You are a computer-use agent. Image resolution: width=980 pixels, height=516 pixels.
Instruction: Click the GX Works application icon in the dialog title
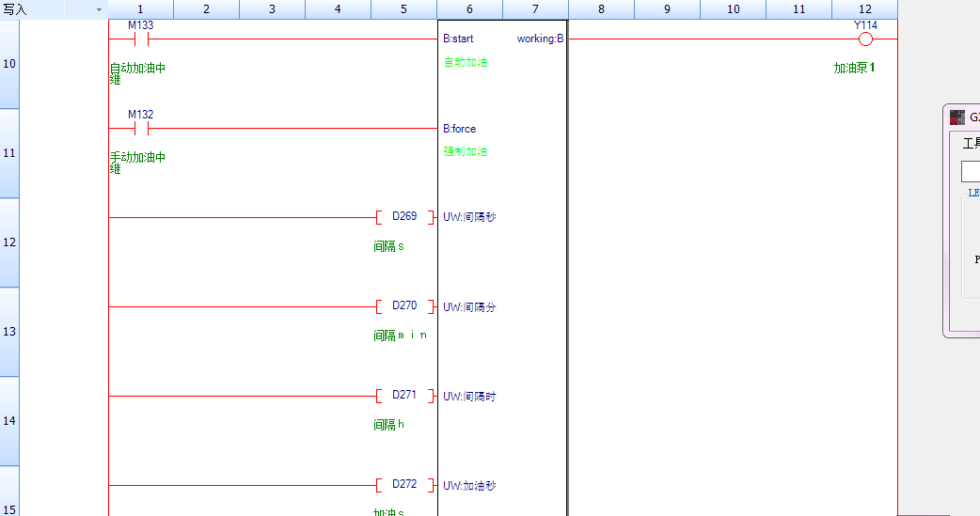pyautogui.click(x=957, y=117)
